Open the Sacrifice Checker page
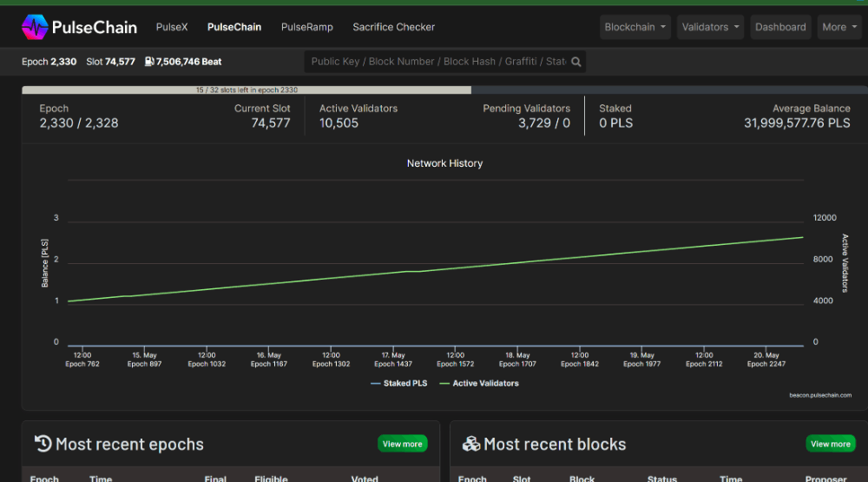 pyautogui.click(x=393, y=27)
